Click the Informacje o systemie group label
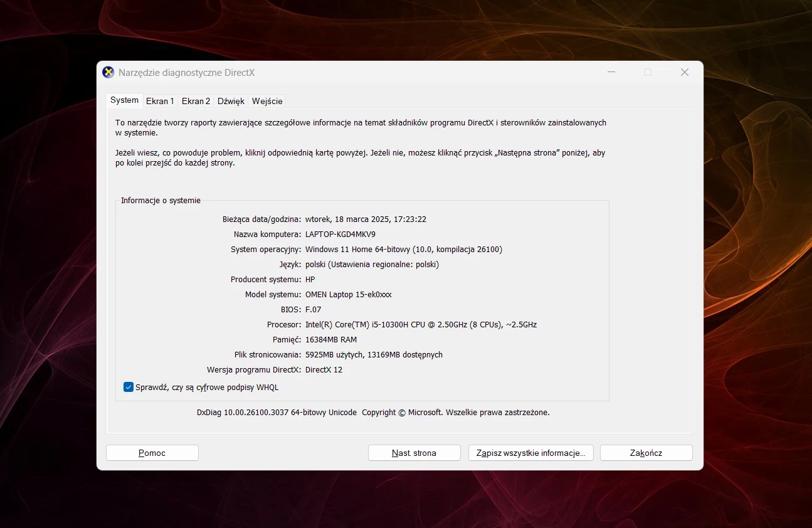 (161, 201)
